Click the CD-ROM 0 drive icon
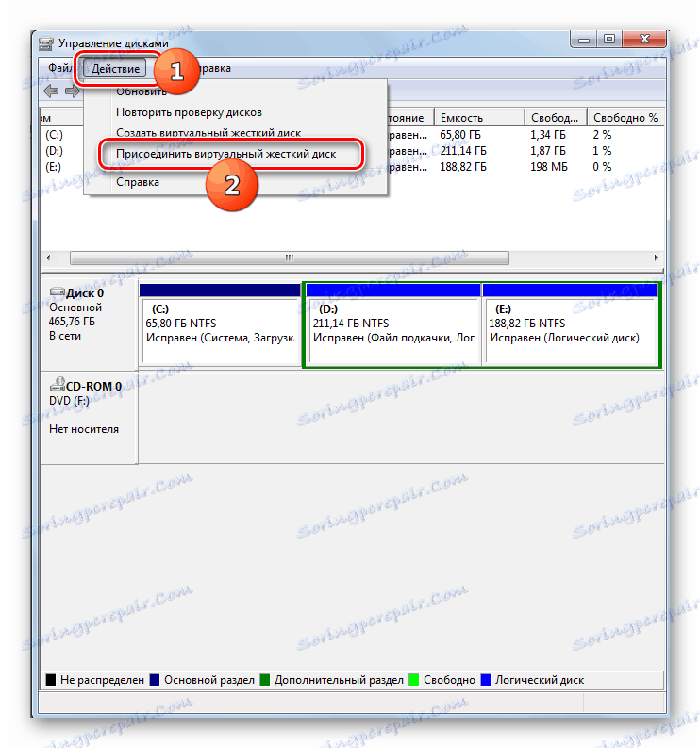The height and width of the screenshot is (748, 700). click(58, 384)
